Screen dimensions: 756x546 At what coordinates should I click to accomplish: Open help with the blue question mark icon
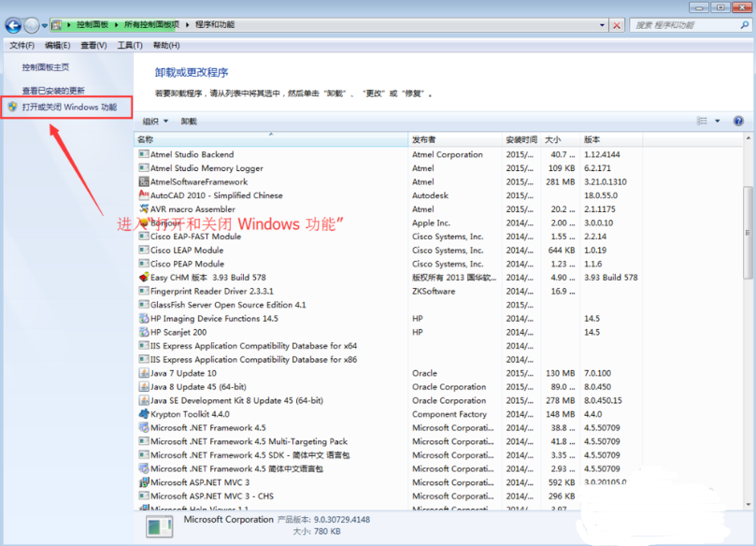[738, 122]
